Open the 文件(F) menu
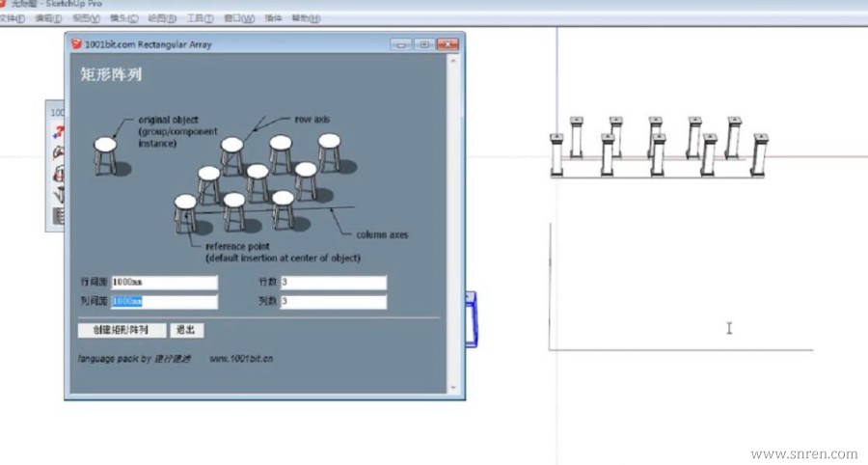Screen dimensions: 868x465 [13, 18]
